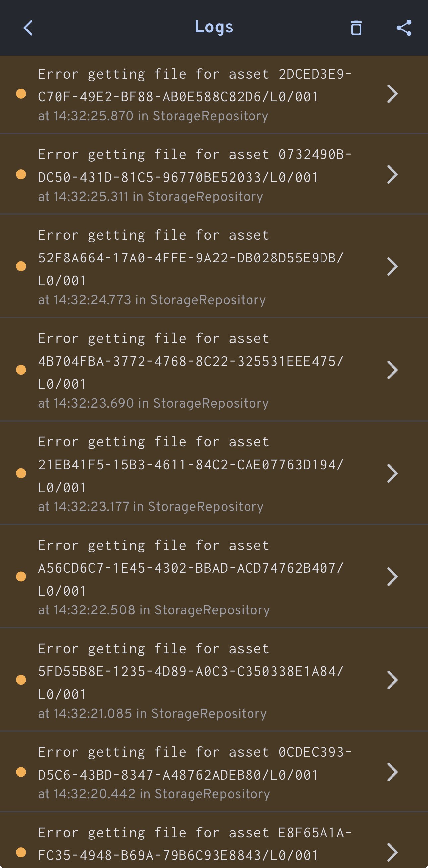The height and width of the screenshot is (868, 428).
Task: Tap the Logs page title
Action: [214, 27]
